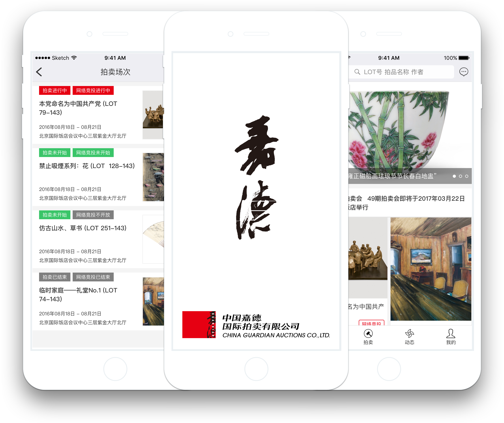This screenshot has width=504, height=423.
Task: Switch to the 动态 pinwheel tab
Action: (x=410, y=333)
